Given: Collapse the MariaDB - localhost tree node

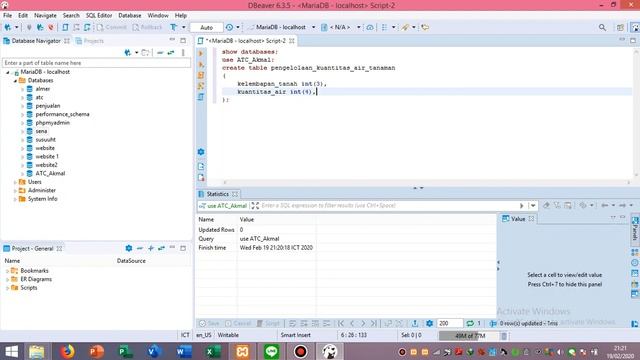Looking at the screenshot, I should coord(7,72).
